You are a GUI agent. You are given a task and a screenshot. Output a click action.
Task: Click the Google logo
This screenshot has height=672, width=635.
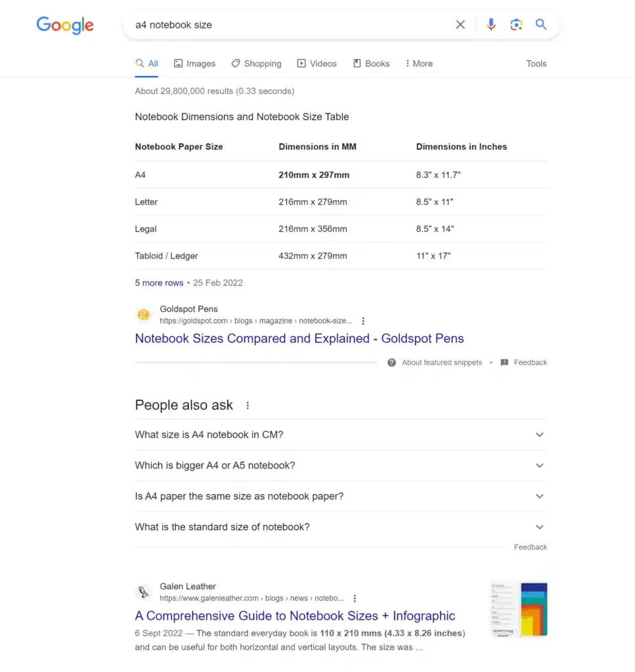65,26
